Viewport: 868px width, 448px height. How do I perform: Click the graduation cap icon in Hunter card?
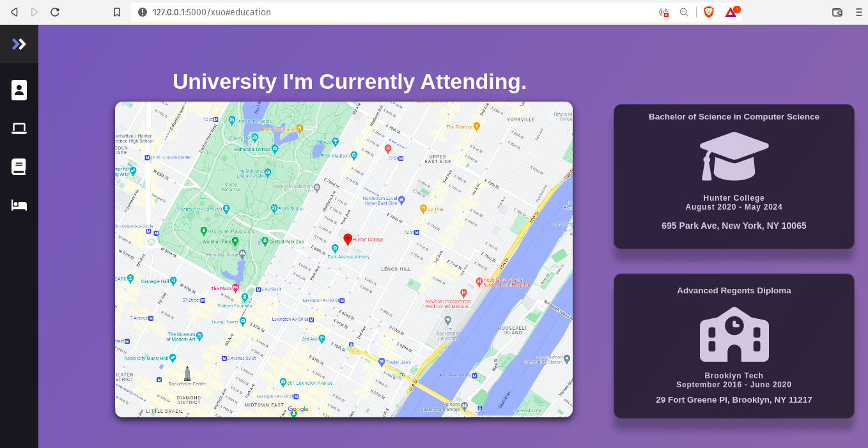[x=734, y=156]
